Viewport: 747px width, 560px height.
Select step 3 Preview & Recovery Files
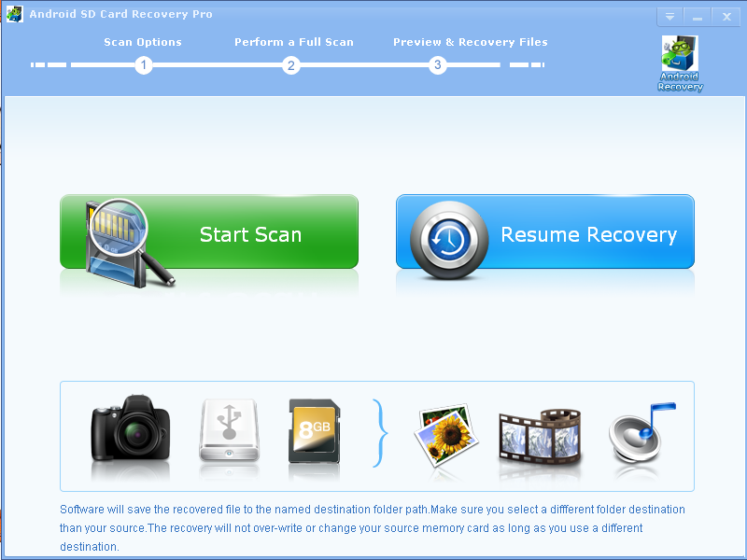tap(470, 42)
